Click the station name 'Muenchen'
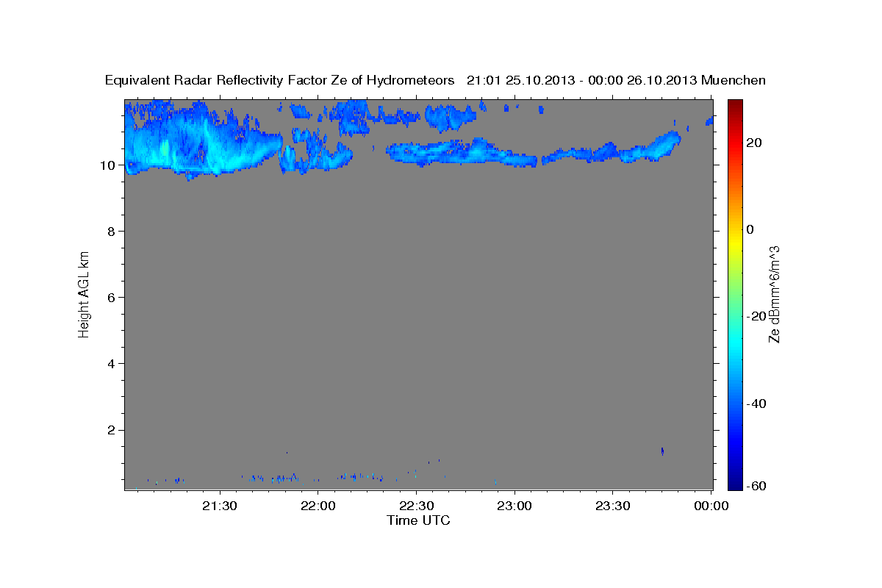The height and width of the screenshot is (588, 882). click(x=734, y=80)
